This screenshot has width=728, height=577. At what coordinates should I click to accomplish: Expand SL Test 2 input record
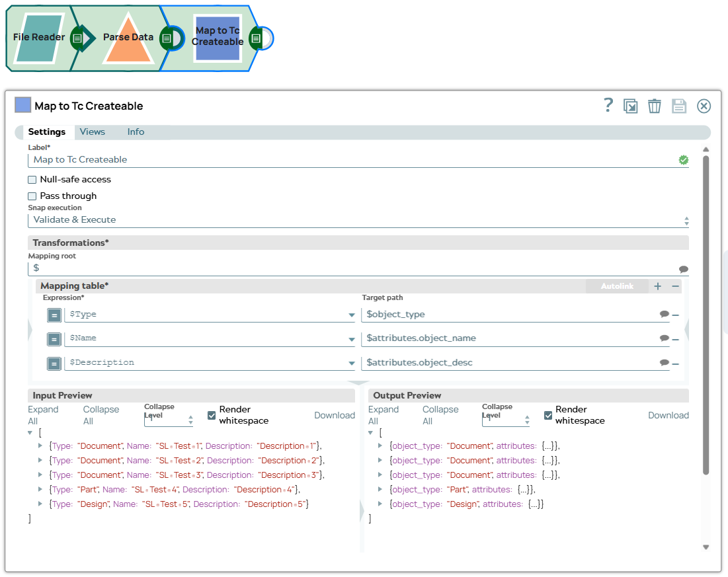tap(40, 461)
